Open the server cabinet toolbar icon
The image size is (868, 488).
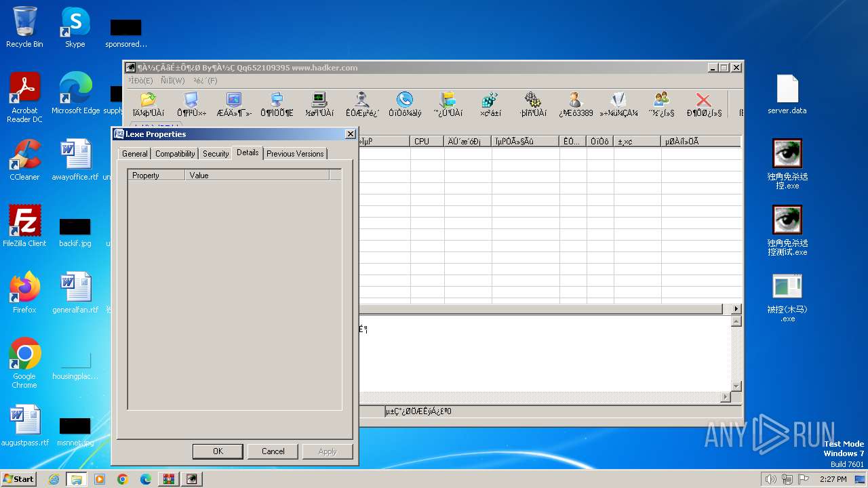pos(448,105)
